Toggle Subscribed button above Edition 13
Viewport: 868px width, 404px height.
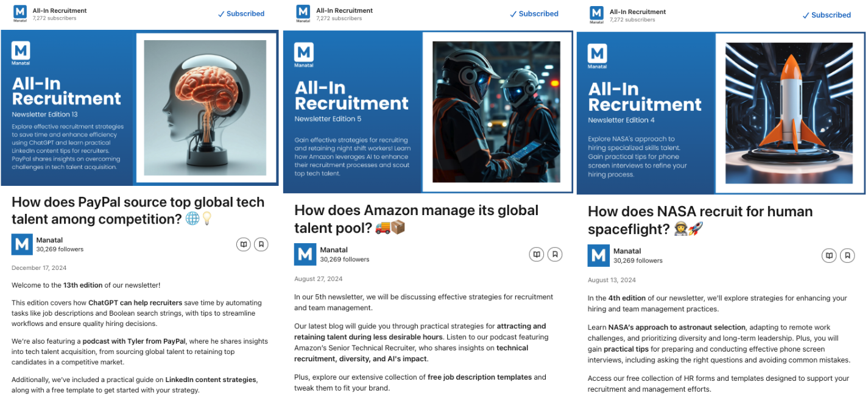241,14
